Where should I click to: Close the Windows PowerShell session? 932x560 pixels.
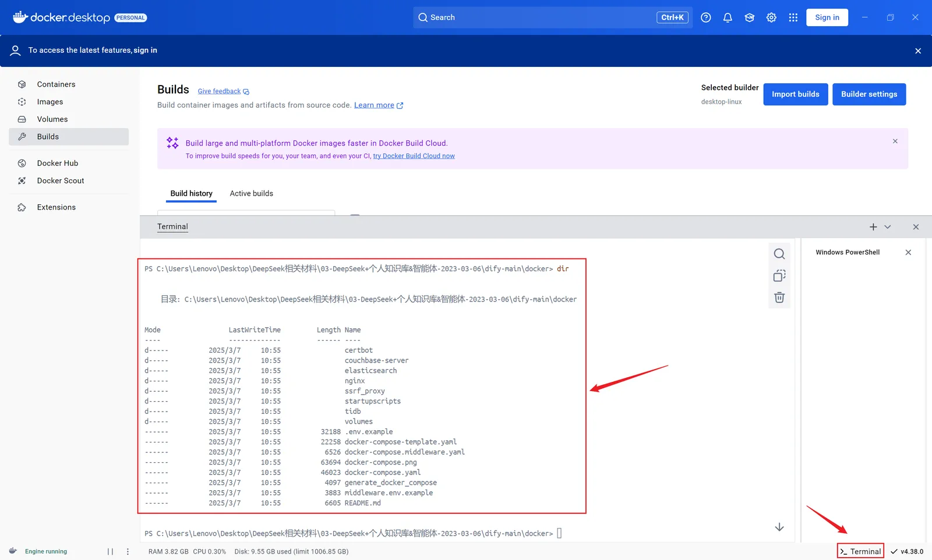908,253
